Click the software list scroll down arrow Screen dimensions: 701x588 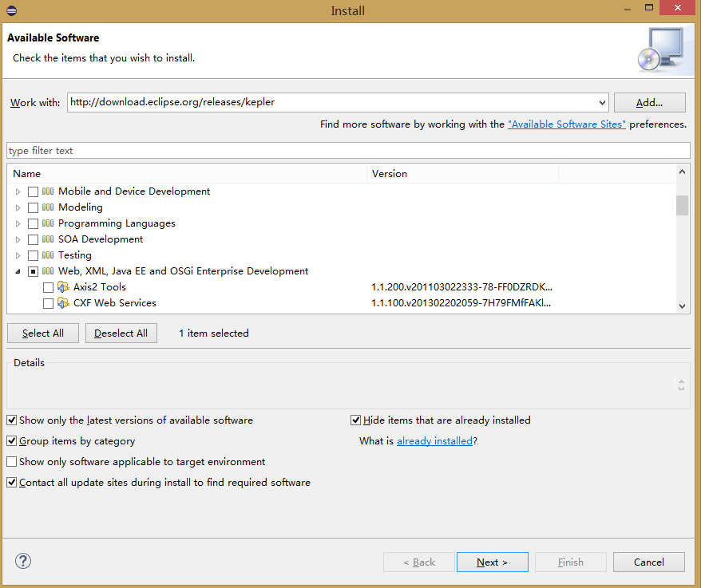pyautogui.click(x=682, y=306)
